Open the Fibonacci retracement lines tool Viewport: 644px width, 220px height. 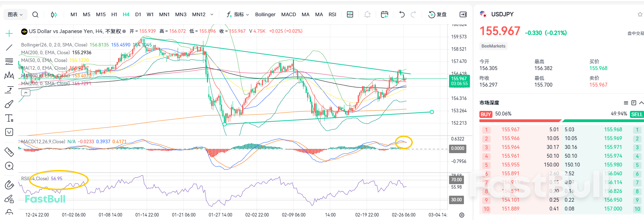(x=9, y=62)
